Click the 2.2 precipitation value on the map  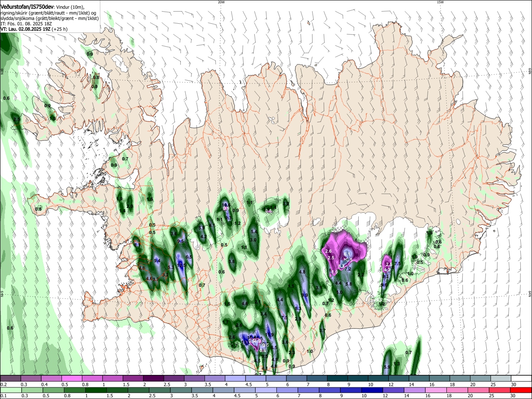[x=361, y=275]
